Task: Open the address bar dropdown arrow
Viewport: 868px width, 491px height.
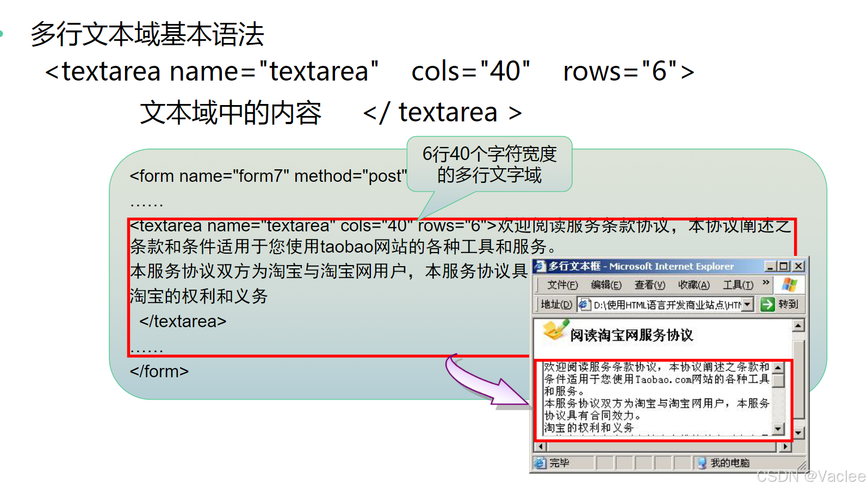Action: coord(748,304)
